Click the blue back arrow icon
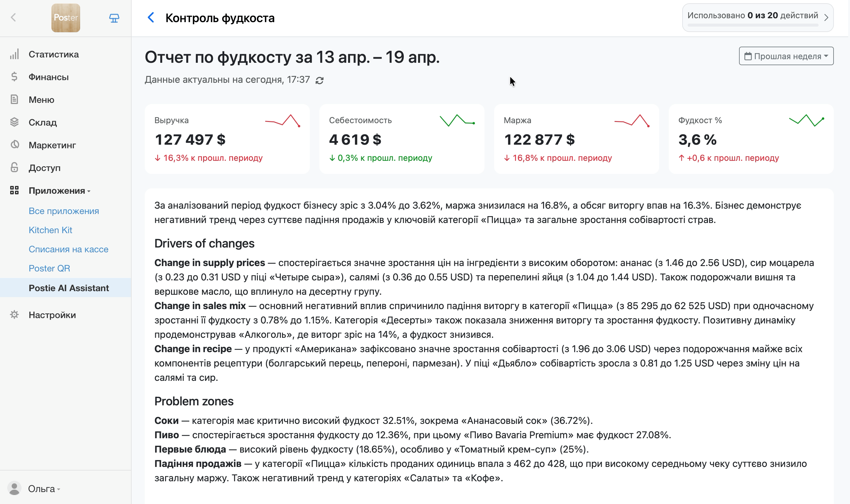Image resolution: width=850 pixels, height=504 pixels. [151, 18]
